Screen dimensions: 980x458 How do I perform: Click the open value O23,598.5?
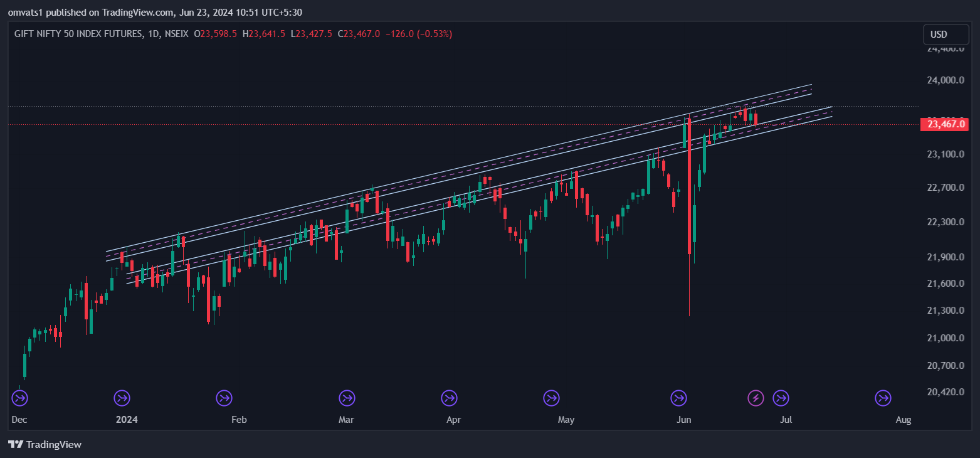coord(216,34)
